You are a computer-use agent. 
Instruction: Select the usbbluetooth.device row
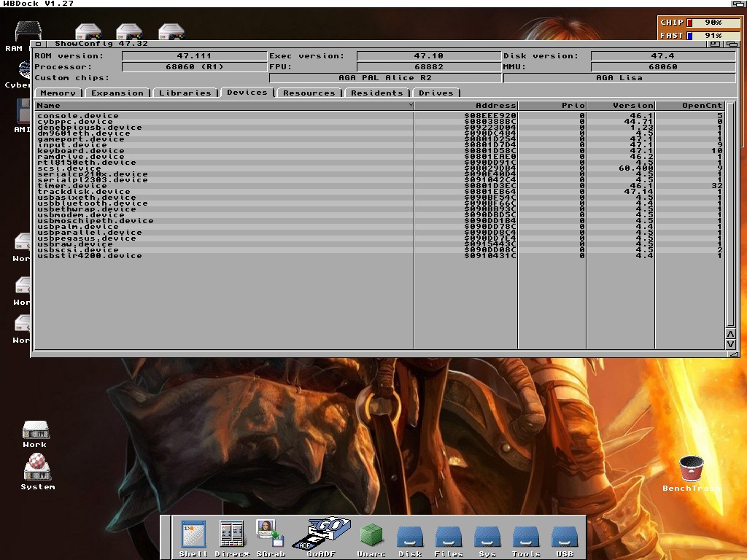tap(379, 203)
